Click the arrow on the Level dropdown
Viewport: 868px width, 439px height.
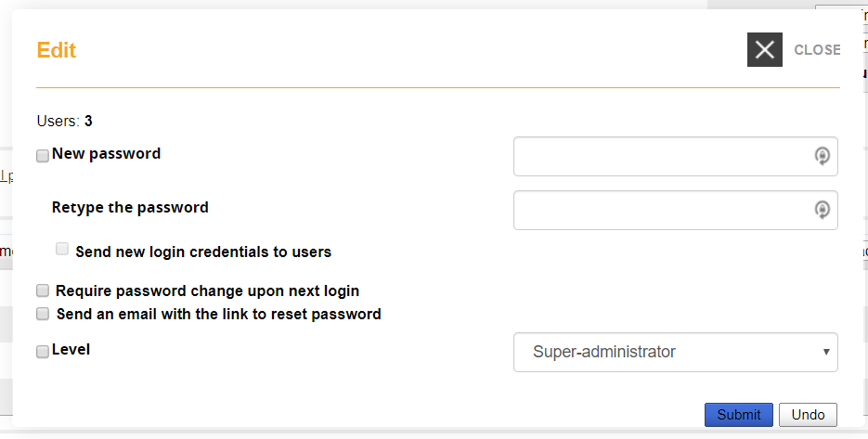825,353
